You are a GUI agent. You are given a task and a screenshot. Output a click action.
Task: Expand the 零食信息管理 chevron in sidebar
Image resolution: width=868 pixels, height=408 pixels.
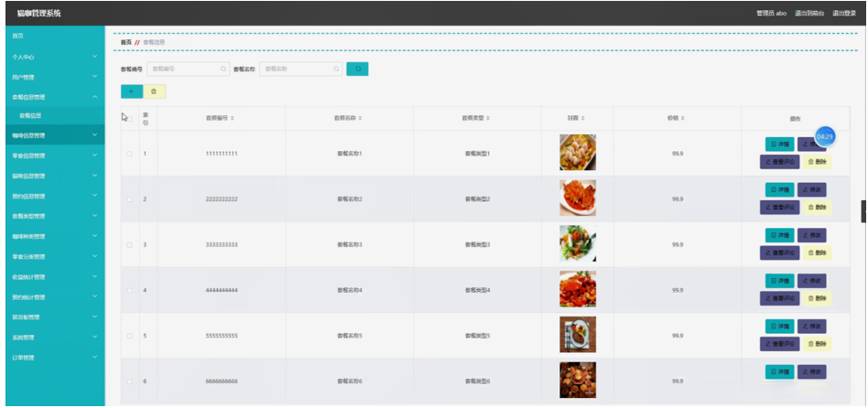94,156
